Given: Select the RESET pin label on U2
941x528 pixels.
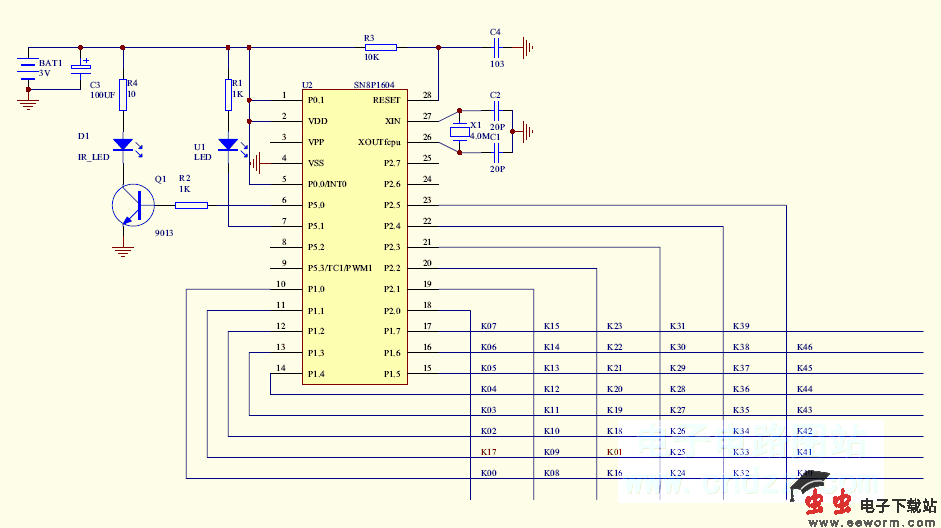Looking at the screenshot, I should point(386,100).
